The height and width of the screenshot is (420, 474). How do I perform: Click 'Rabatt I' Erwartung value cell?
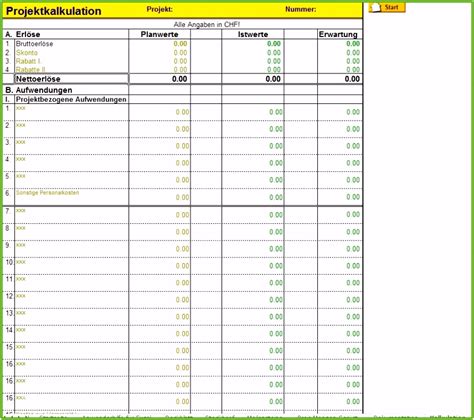point(353,61)
